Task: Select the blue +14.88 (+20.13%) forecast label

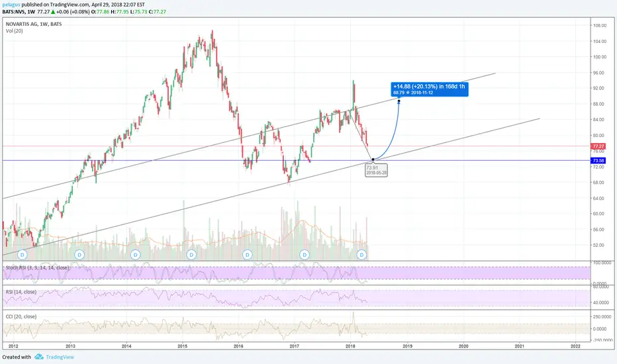Action: pyautogui.click(x=429, y=89)
